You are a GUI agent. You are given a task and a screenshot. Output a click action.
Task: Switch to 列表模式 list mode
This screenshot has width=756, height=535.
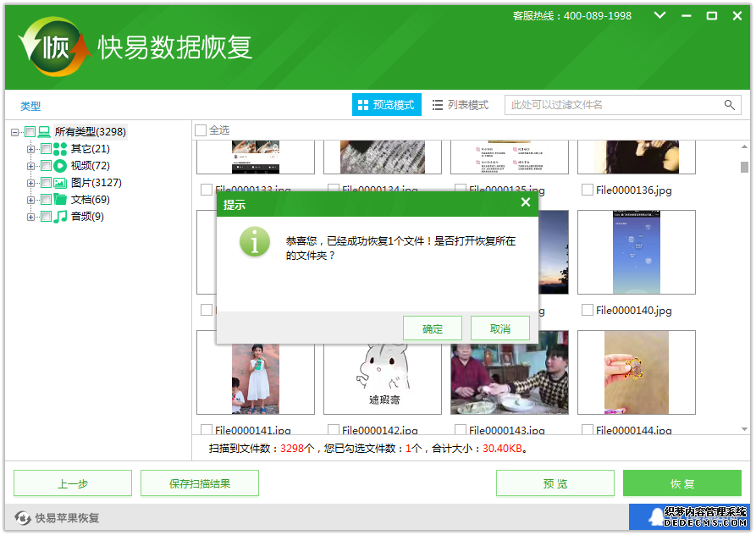(x=461, y=105)
